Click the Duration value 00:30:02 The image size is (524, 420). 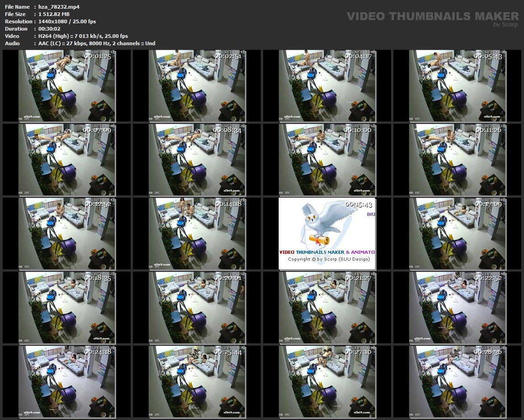(x=49, y=29)
